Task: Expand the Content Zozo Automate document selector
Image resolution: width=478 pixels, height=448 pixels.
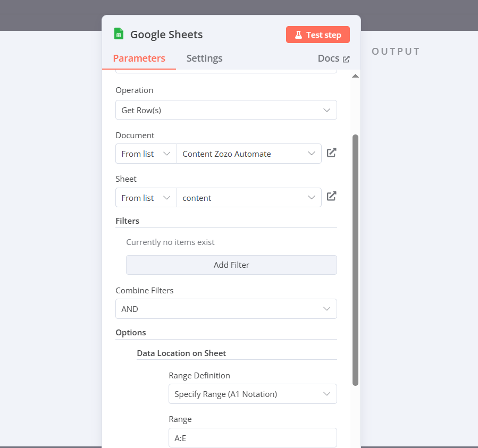Action: pos(249,154)
